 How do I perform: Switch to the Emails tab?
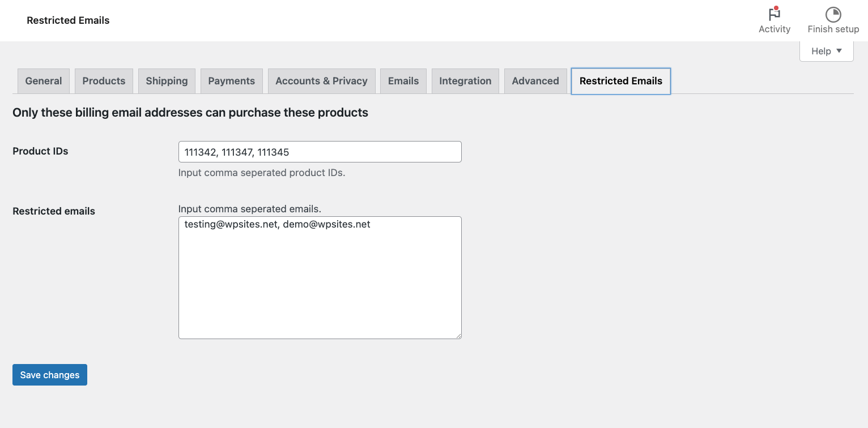pyautogui.click(x=403, y=81)
